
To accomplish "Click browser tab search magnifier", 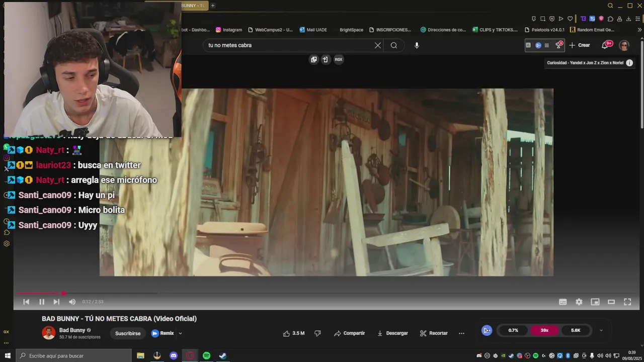I will point(610,6).
